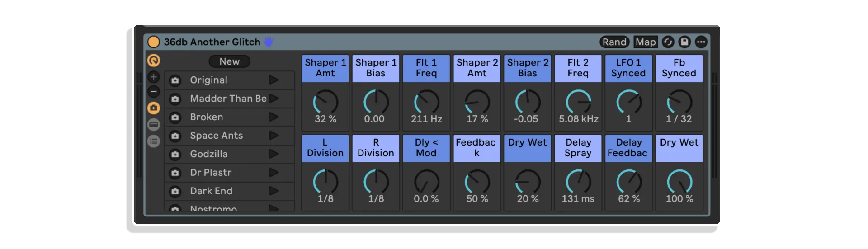Click the Flt 2 Freq knob
Image resolution: width=868 pixels, height=249 pixels.
click(x=579, y=102)
